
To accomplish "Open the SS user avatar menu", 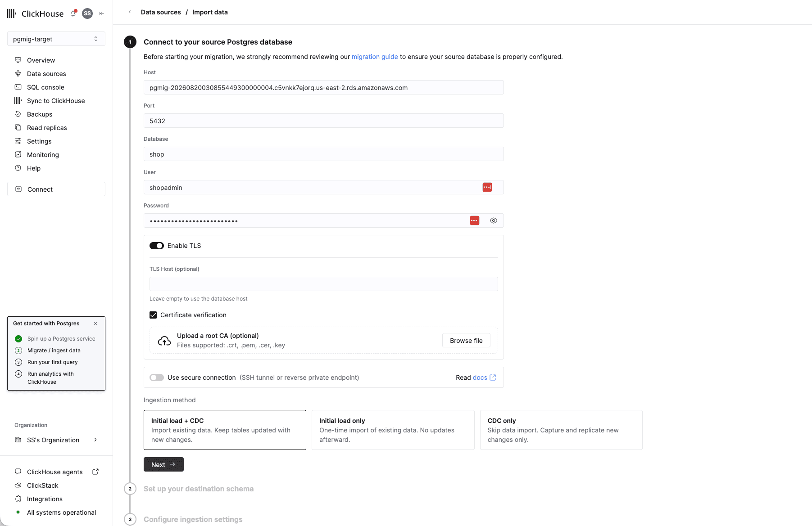I will pyautogui.click(x=87, y=13).
